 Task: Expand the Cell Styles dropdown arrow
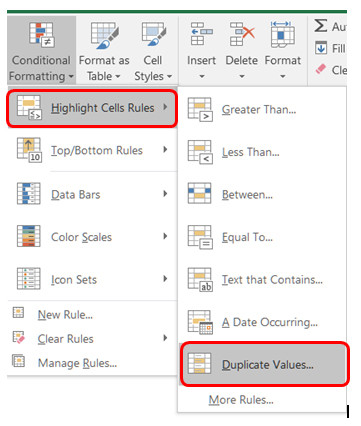tap(169, 77)
